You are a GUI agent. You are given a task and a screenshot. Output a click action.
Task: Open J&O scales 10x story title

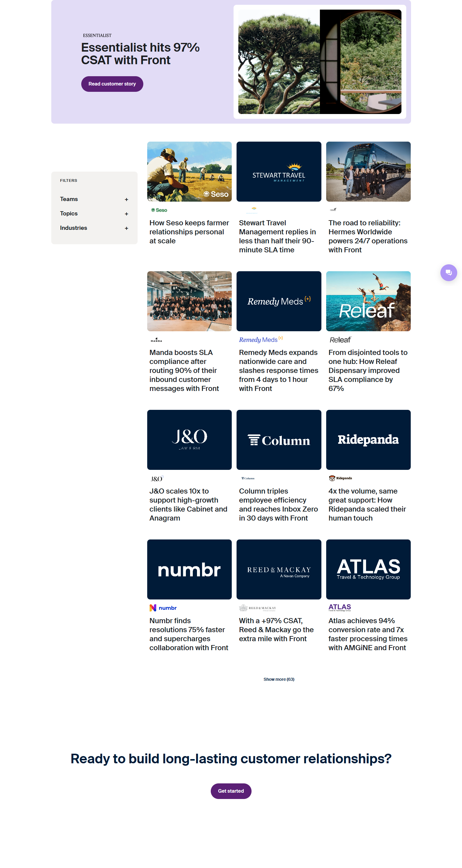(x=188, y=504)
